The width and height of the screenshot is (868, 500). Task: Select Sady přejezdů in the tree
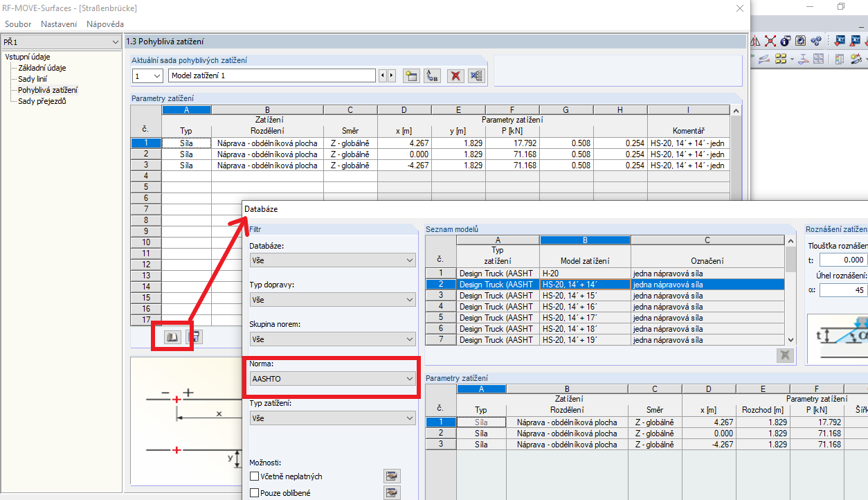coord(42,101)
